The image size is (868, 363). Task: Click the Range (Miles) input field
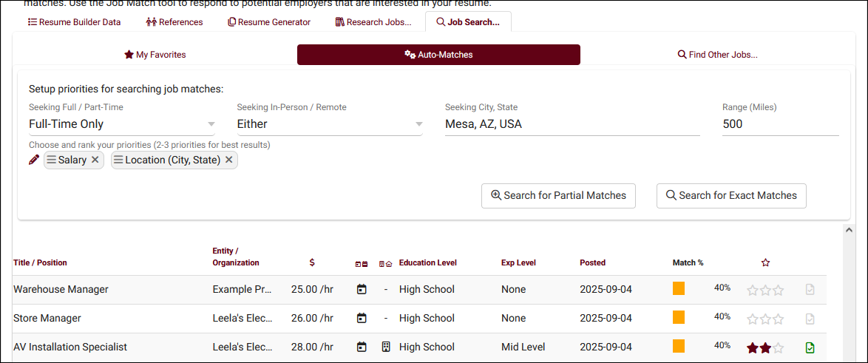(x=780, y=124)
